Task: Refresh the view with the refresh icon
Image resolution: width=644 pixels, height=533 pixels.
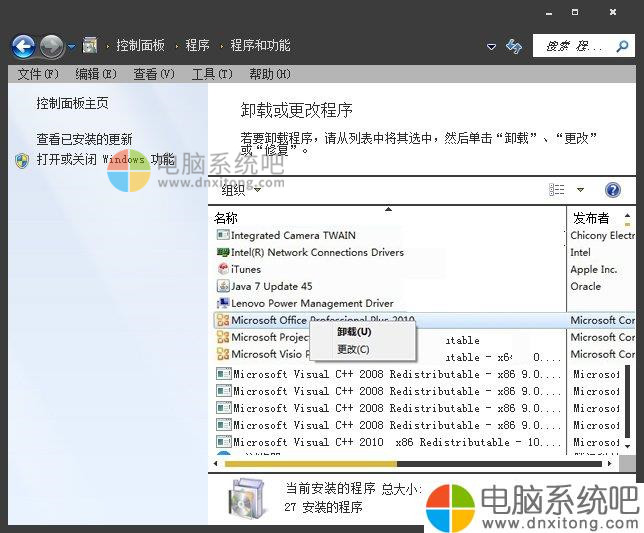Action: [513, 46]
